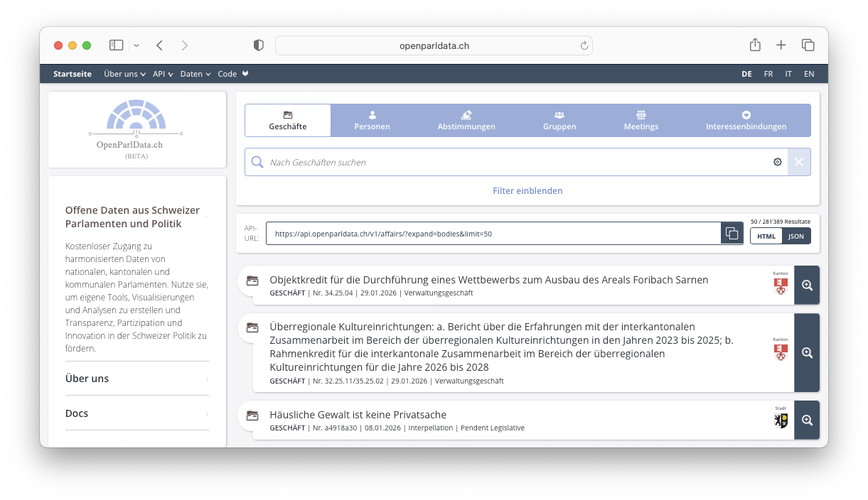Open details magnifier for Häusliche Gewalt item
868x500 pixels.
pos(806,420)
